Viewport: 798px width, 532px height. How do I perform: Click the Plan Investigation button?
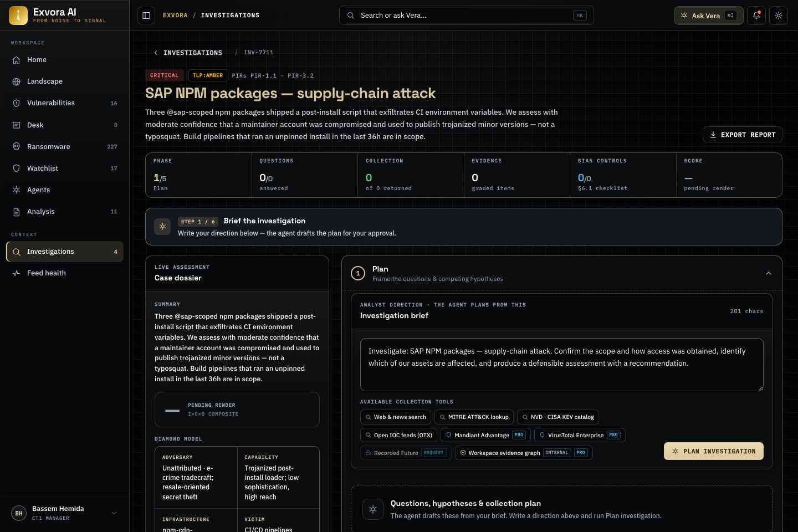tap(714, 451)
